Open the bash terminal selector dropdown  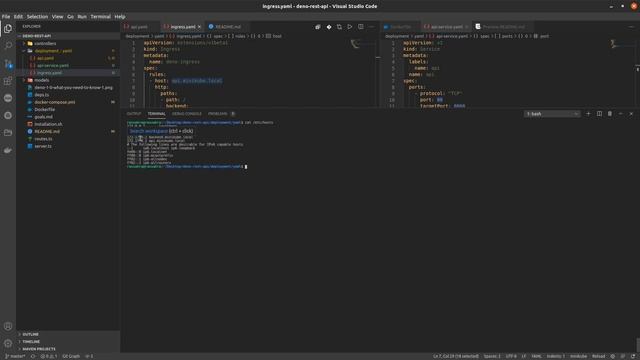click(552, 114)
